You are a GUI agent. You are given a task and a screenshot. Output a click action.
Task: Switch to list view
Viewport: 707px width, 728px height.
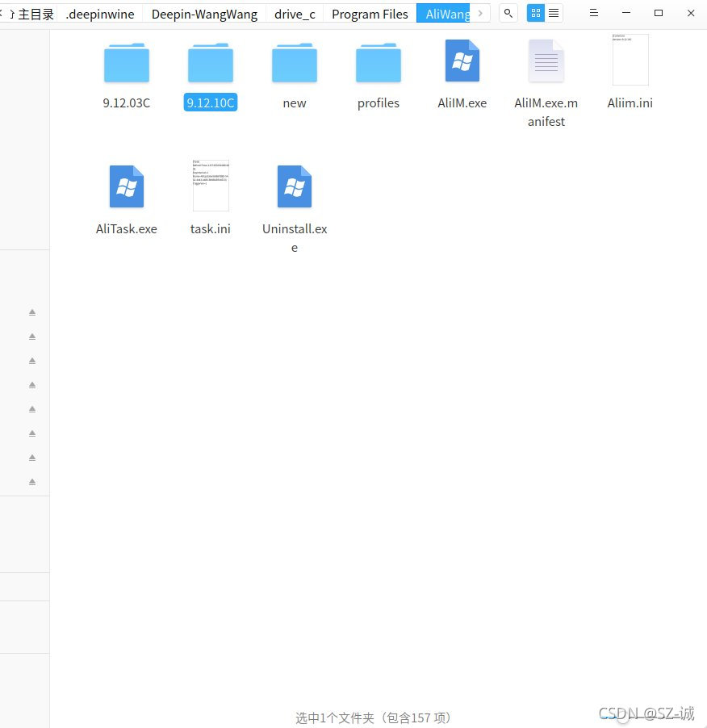pos(554,13)
